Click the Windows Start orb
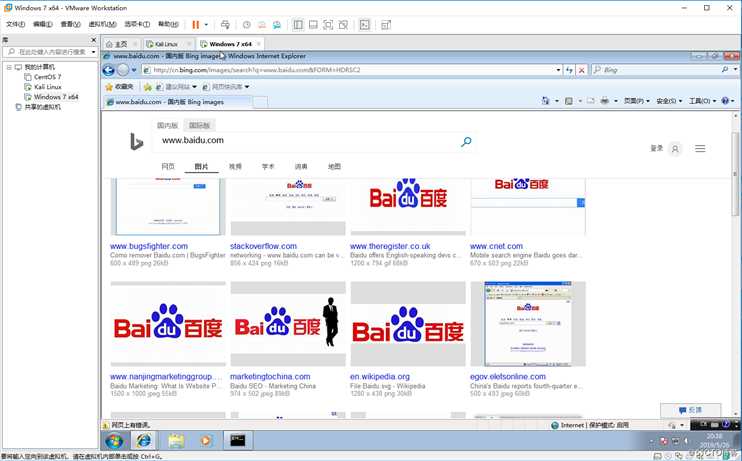 click(114, 441)
